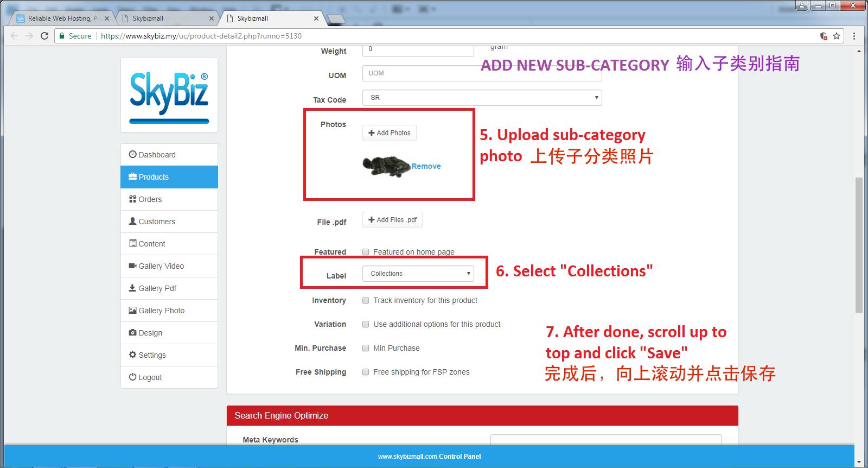Viewport: 868px width, 468px height.
Task: Open Design section in sidebar
Action: coord(169,333)
